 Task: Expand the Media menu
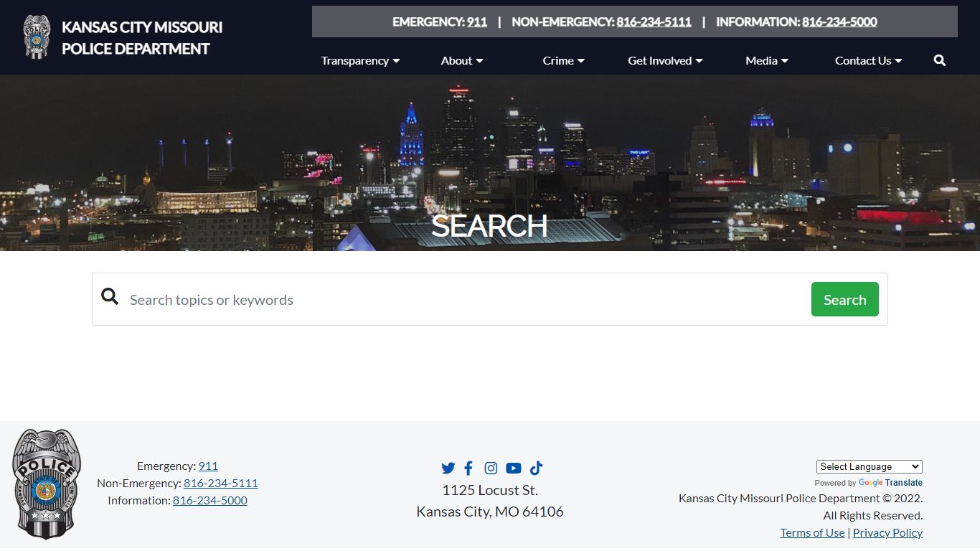767,61
